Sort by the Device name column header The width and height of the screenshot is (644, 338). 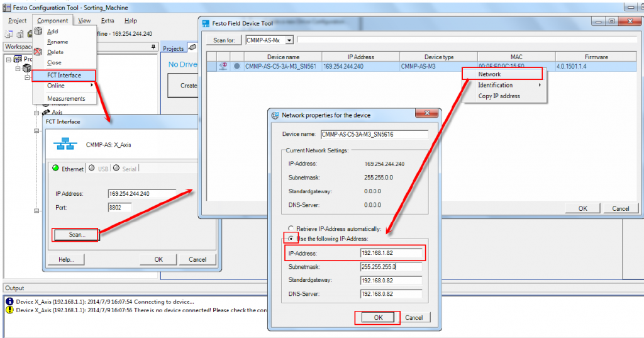283,57
